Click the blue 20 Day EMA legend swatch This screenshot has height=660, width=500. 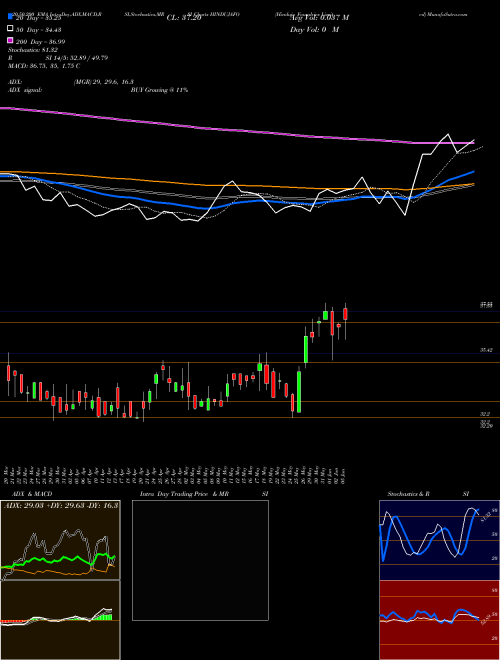(x=10, y=17)
